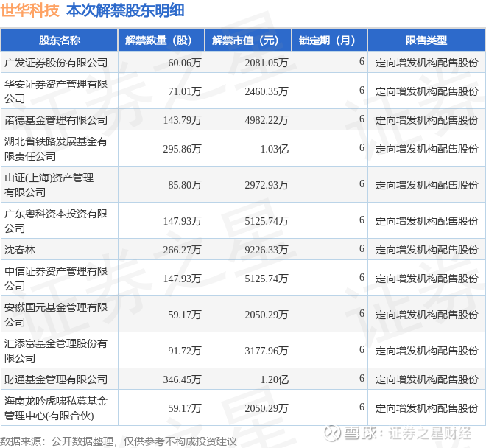Click 定向增发机构配售股份 in the 广发证券 row
This screenshot has width=486, height=448.
426,63
